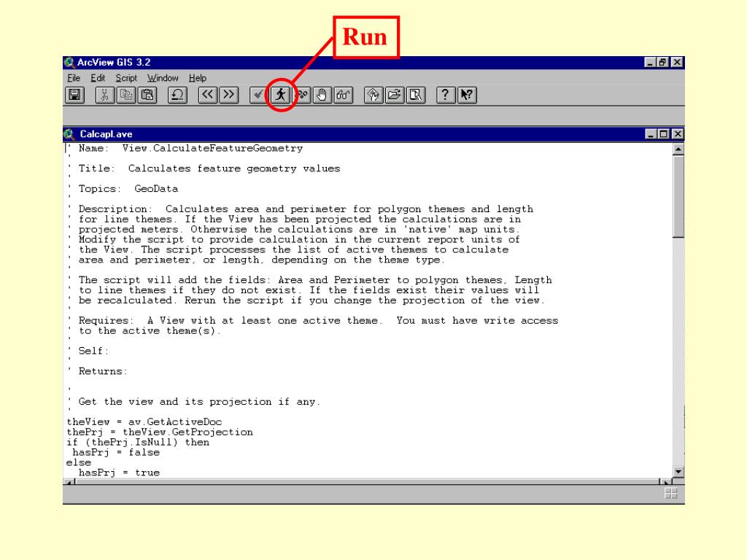Screen dimensions: 747x560
Task: Toggle breakpoint with the hand icon
Action: [322, 96]
